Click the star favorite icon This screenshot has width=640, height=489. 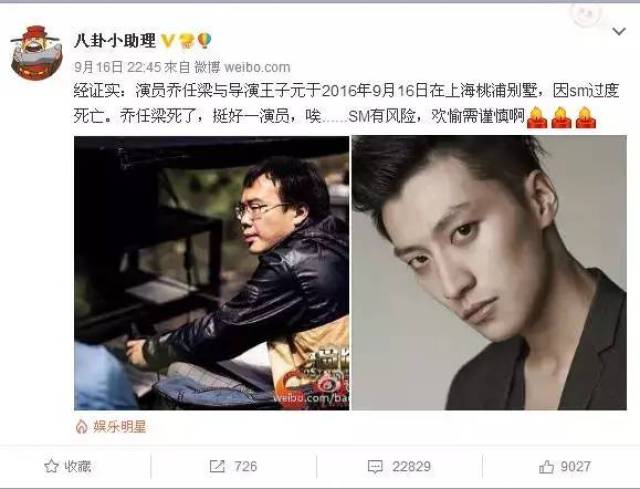(51, 466)
